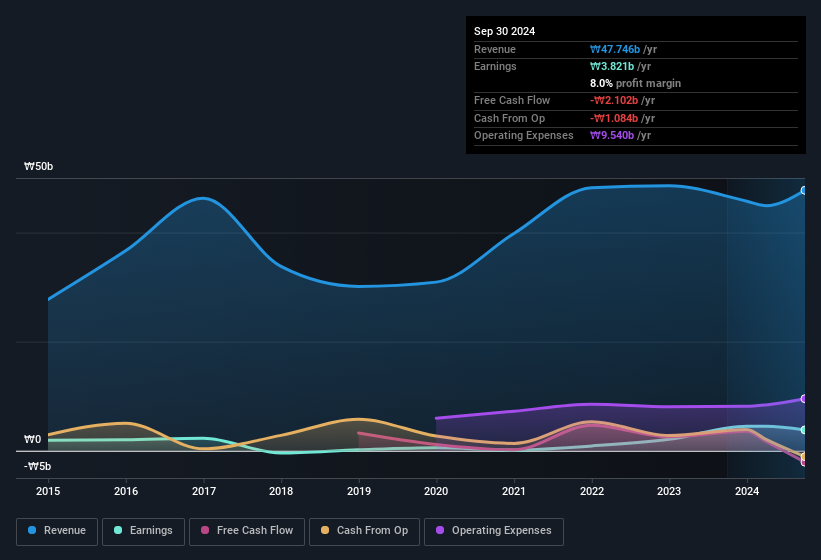Click the 2021 x-axis label
The width and height of the screenshot is (821, 560).
[x=514, y=491]
